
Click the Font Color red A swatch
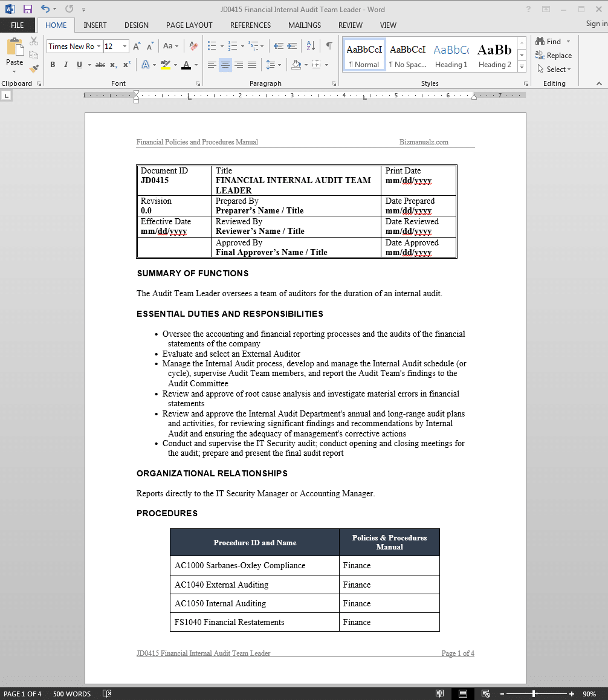186,65
